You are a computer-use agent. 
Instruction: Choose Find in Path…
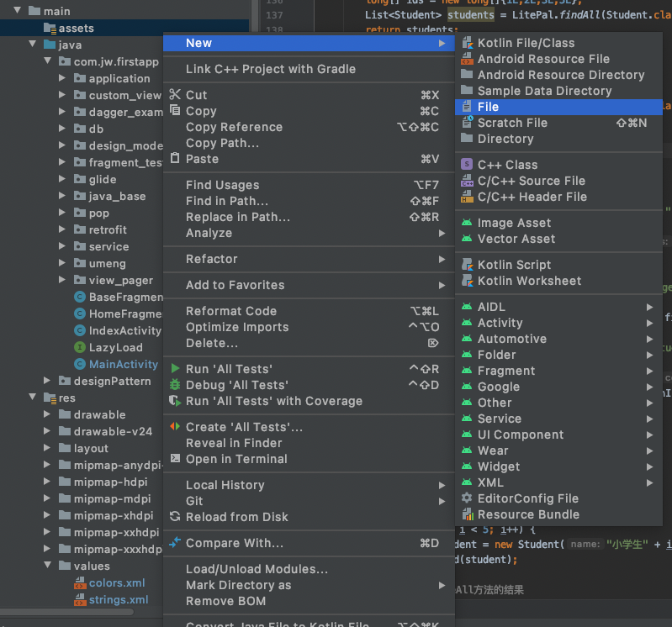point(309,201)
